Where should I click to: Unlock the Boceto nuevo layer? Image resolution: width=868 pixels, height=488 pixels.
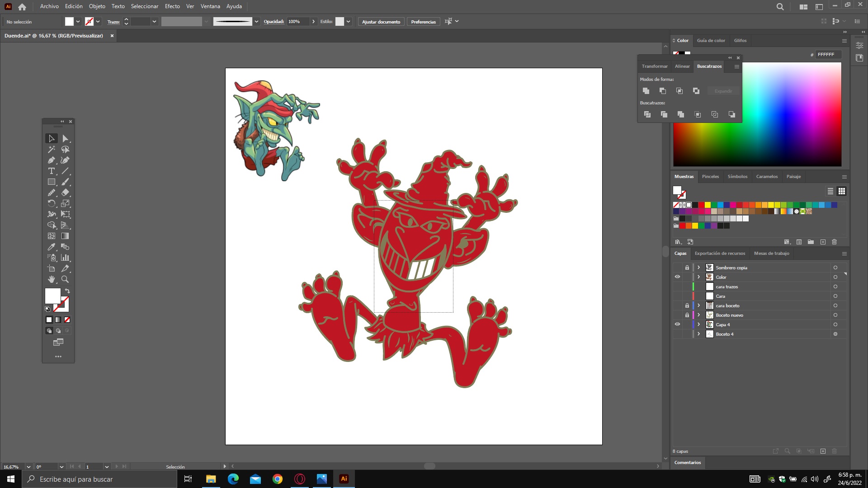[687, 315]
